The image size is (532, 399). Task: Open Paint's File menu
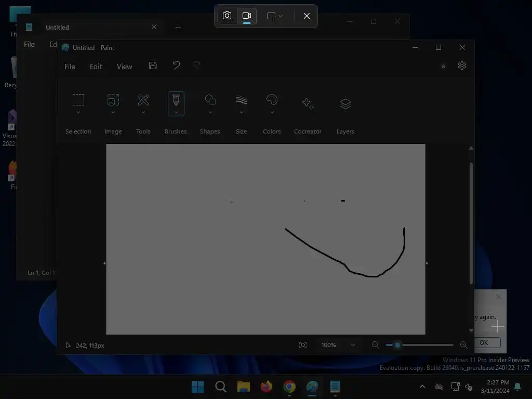70,66
